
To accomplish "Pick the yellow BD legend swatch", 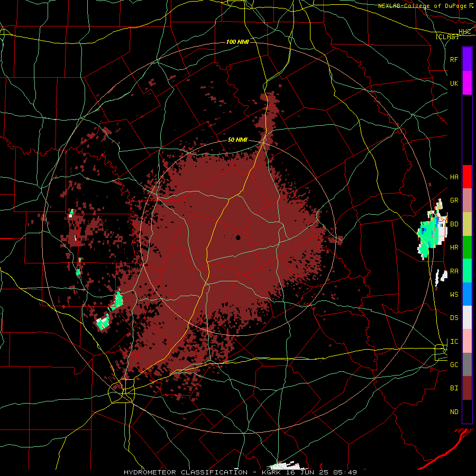I will (467, 224).
